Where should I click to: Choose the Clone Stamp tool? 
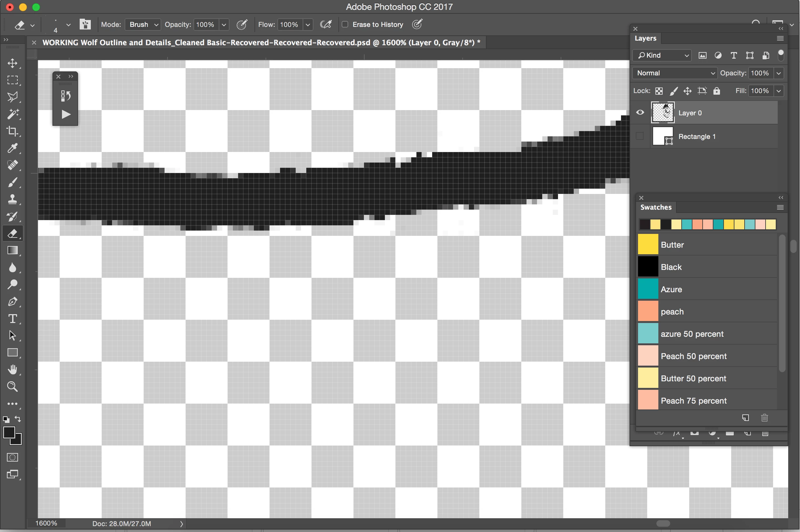pos(12,199)
